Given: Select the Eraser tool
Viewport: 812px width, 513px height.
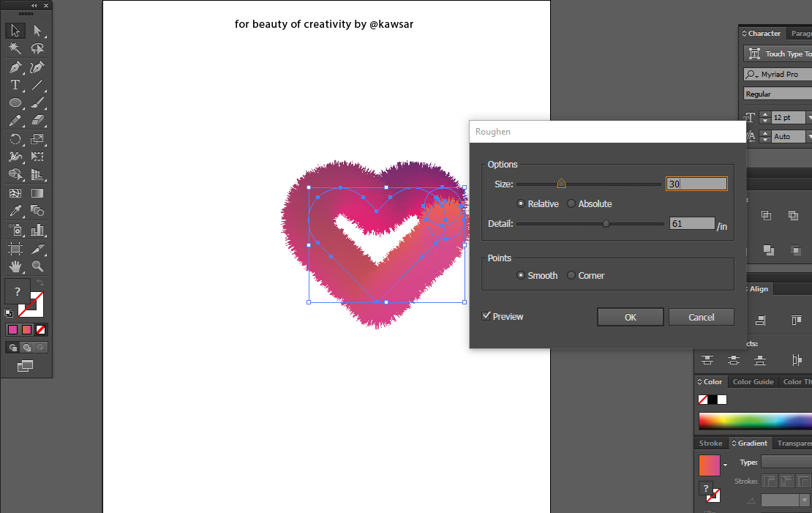Looking at the screenshot, I should click(37, 120).
